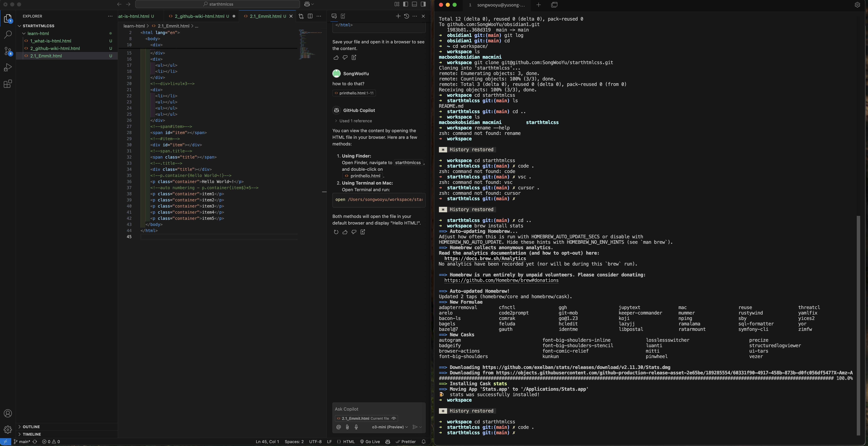Show Copilot chat history
The height and width of the screenshot is (446, 868).
(406, 16)
